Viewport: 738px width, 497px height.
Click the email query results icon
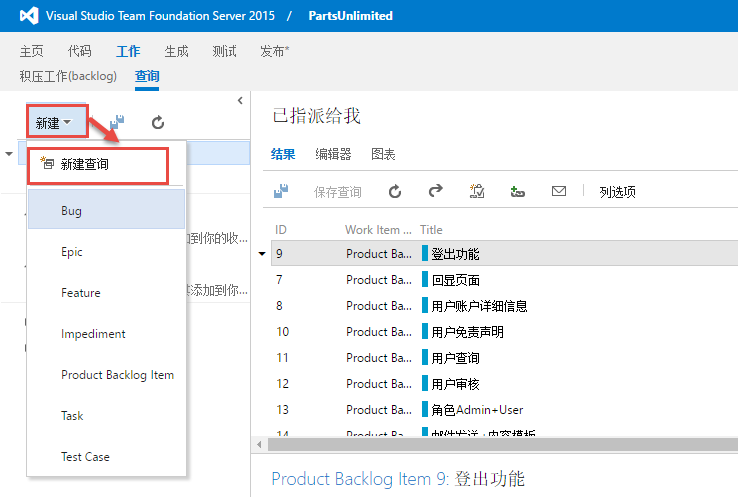pyautogui.click(x=559, y=191)
